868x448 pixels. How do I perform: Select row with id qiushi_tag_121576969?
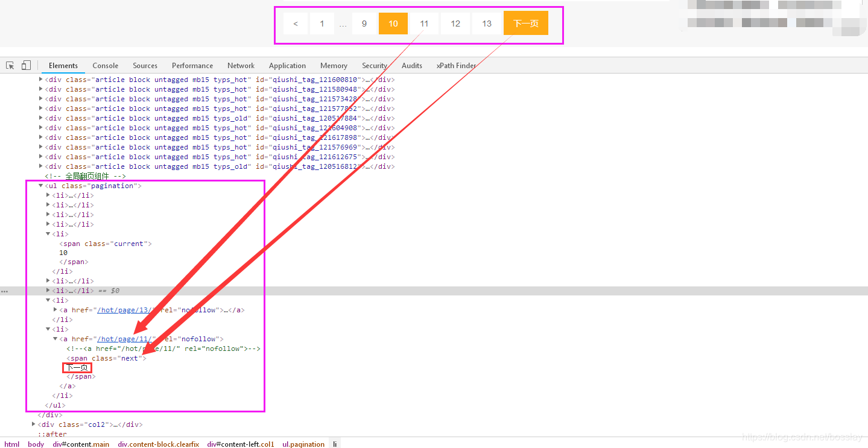[220, 147]
